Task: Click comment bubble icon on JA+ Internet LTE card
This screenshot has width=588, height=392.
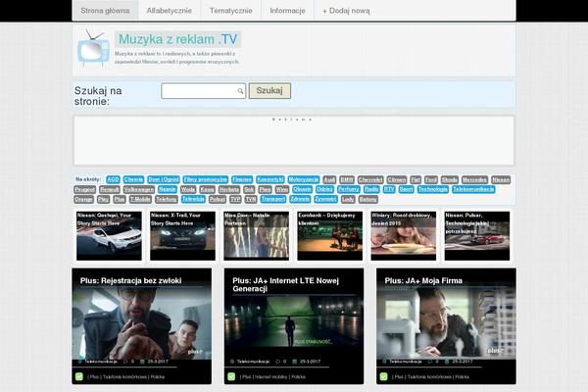Action: [x=278, y=362]
